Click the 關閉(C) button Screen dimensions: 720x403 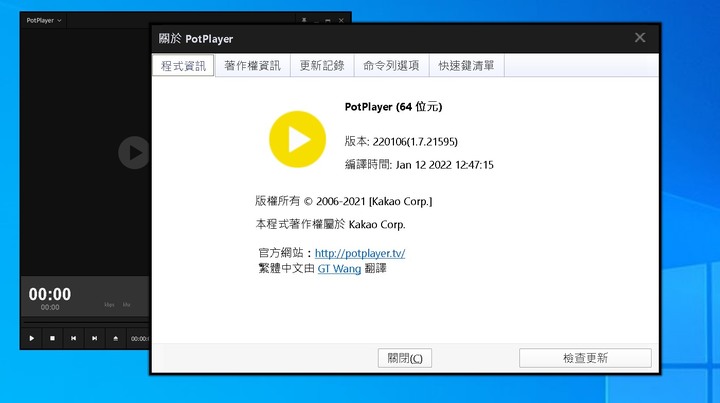click(x=405, y=358)
